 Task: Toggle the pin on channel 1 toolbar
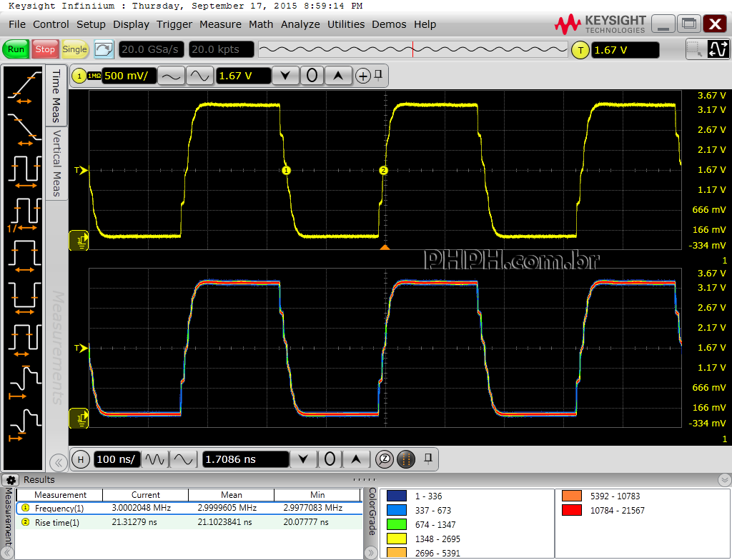coord(379,75)
